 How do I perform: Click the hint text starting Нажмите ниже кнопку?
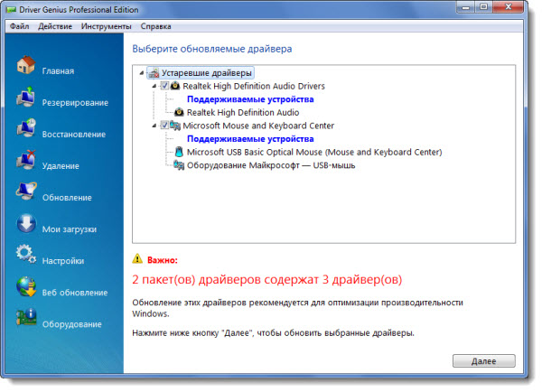273,333
